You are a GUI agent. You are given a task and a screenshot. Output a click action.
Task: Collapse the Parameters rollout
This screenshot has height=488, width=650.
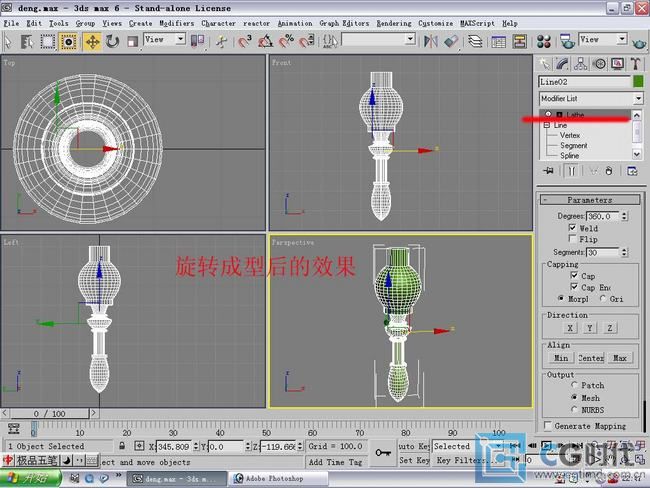click(589, 200)
